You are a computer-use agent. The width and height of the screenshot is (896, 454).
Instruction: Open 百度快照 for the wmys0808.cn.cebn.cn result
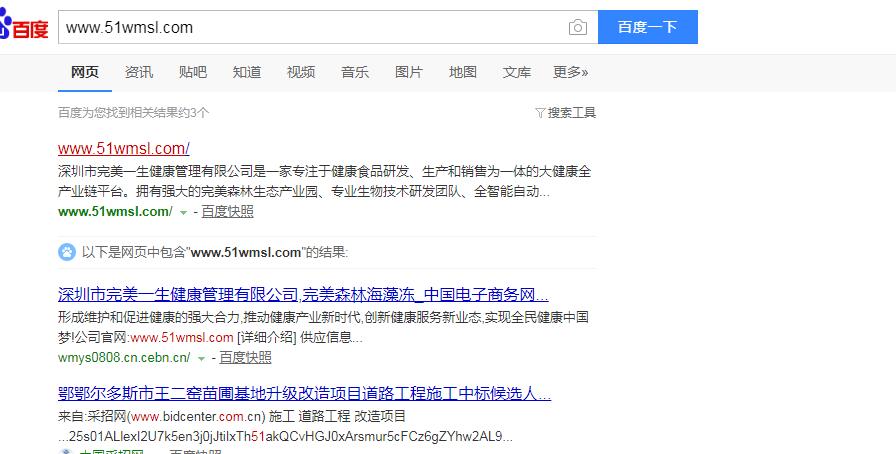coord(245,358)
